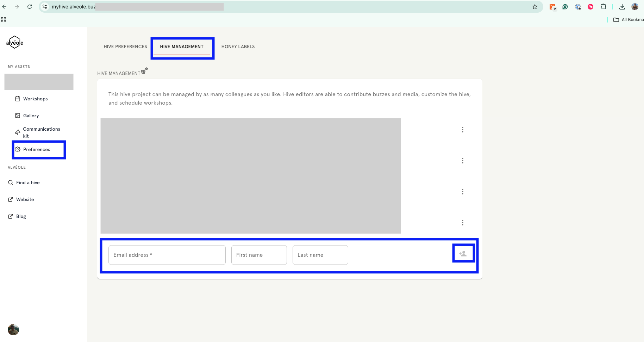
Task: Focus the First name field
Action: (259, 255)
